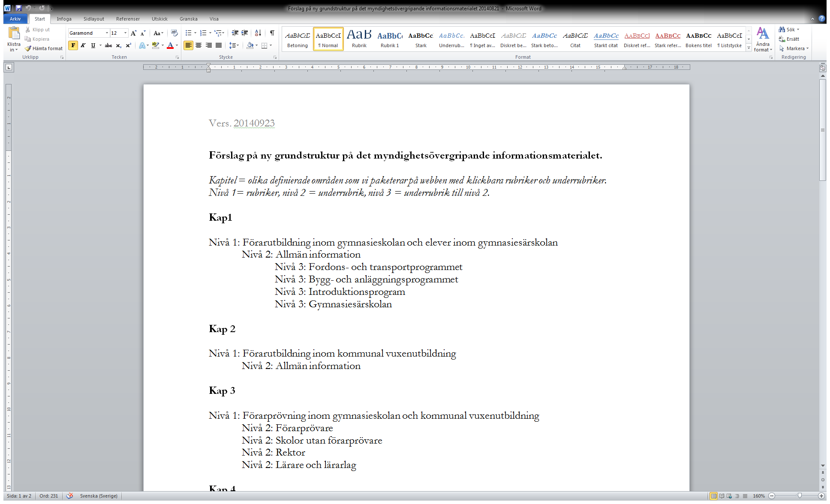Open the Arkiv file tab
Screen dimensions: 830x504
15,19
